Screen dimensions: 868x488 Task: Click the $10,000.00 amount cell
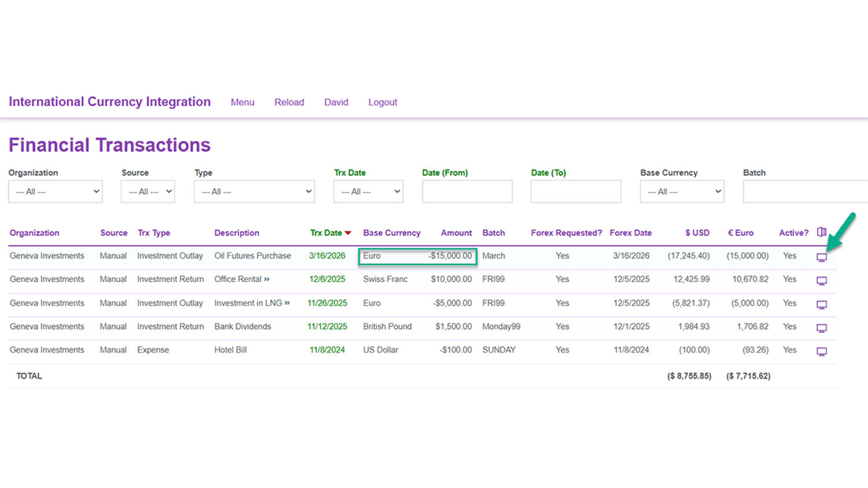[x=451, y=279]
